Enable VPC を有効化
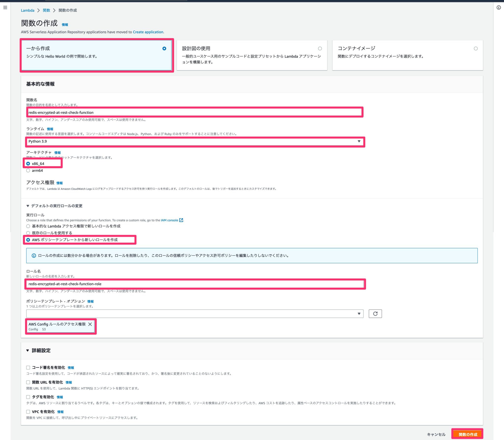The height and width of the screenshot is (440, 504). point(28,412)
